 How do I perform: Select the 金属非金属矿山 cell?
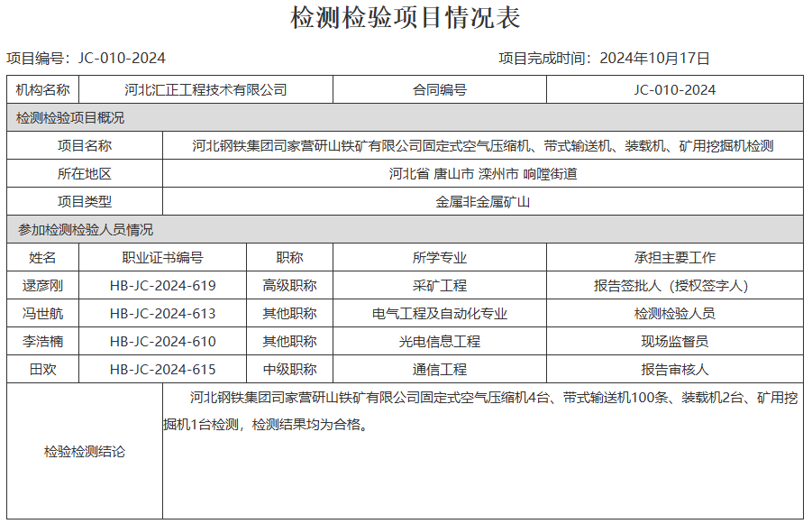tap(483, 202)
